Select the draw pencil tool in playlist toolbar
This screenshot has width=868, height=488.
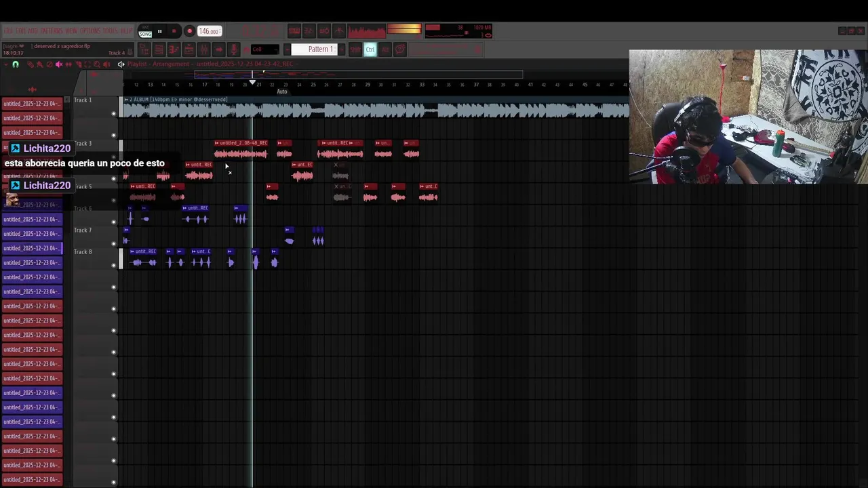click(31, 64)
